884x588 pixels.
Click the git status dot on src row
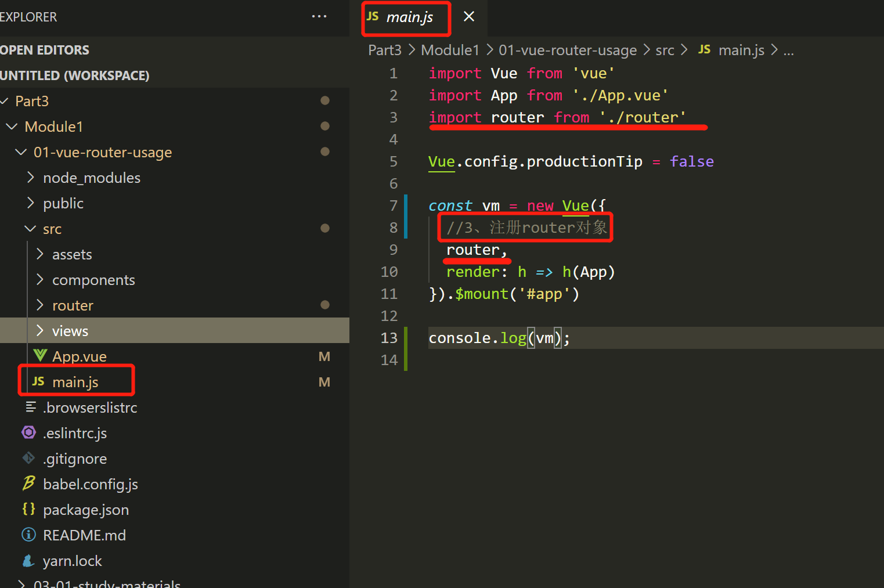pos(325,228)
